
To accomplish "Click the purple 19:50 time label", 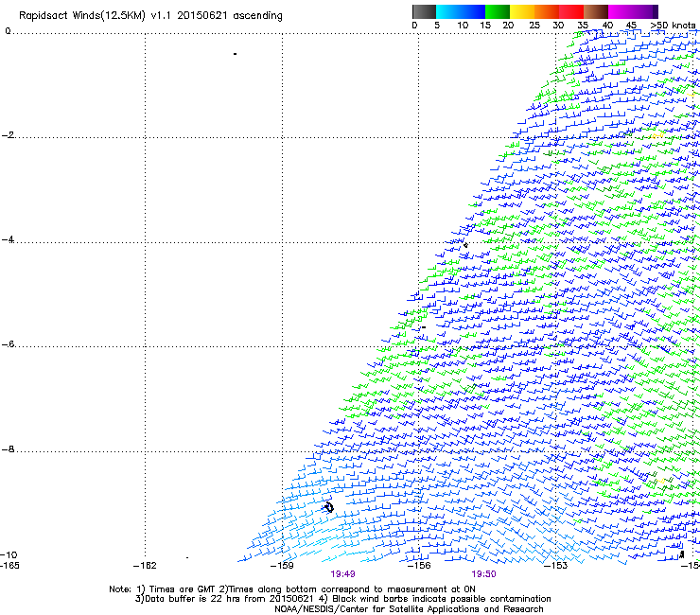I will click(484, 574).
